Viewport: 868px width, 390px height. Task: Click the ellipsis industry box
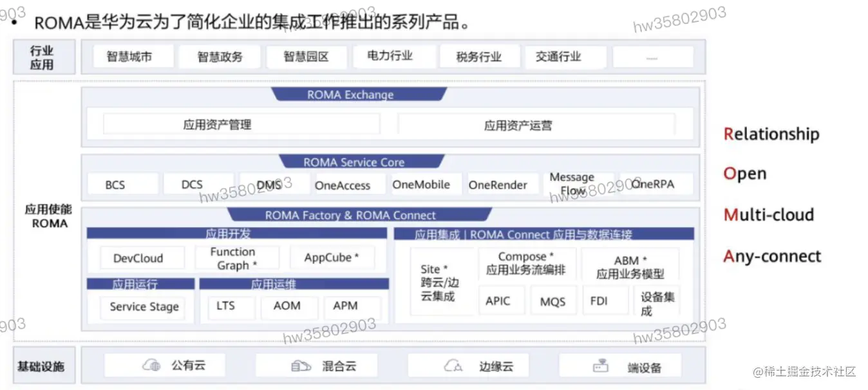[x=652, y=57]
